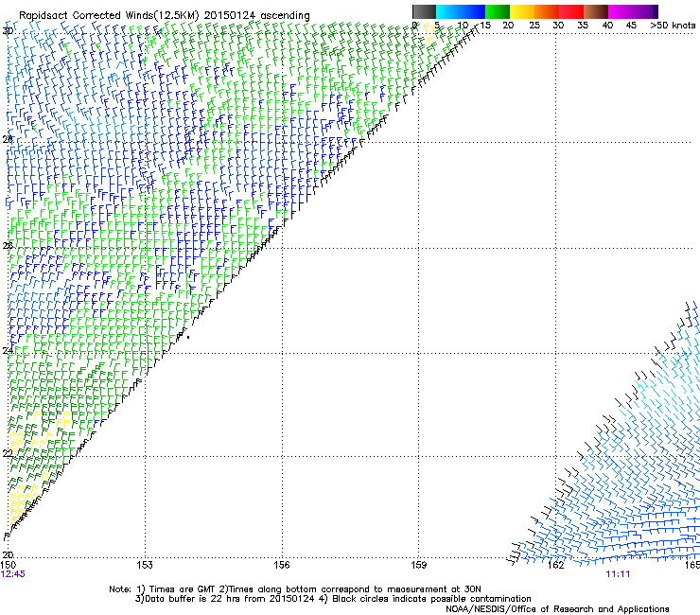Click the Rapidscat Corrected Winds title text

(x=165, y=15)
